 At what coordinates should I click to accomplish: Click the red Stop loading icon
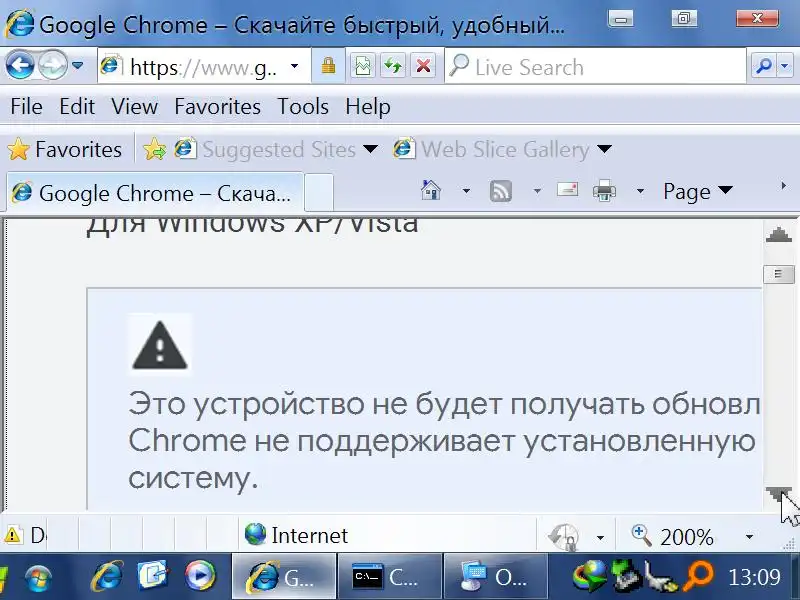pos(423,66)
